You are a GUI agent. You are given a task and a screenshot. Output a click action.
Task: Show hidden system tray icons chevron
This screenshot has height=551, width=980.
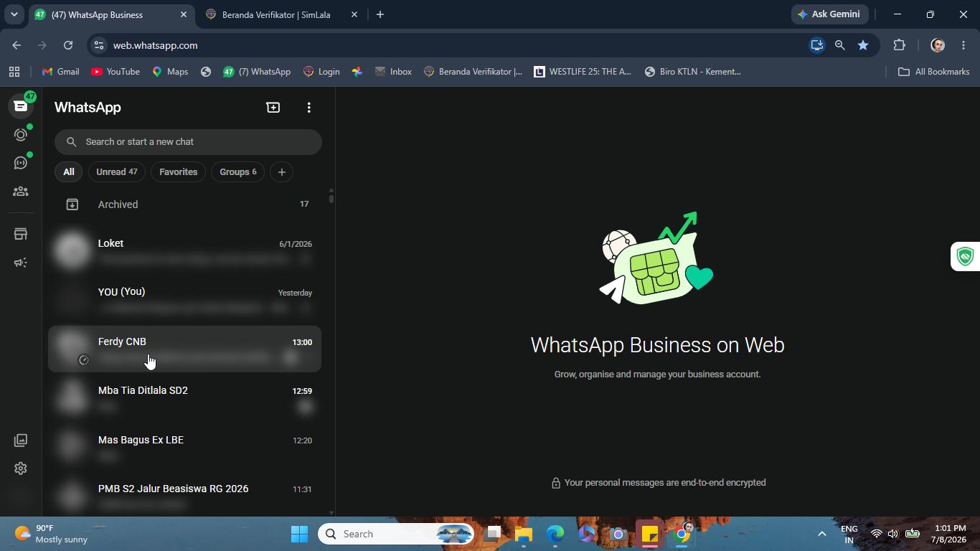[x=822, y=534]
